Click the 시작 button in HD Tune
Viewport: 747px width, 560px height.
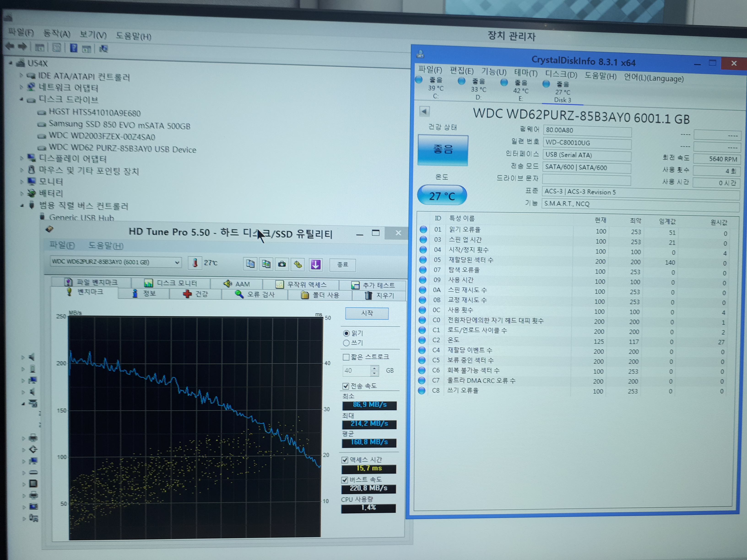(367, 313)
